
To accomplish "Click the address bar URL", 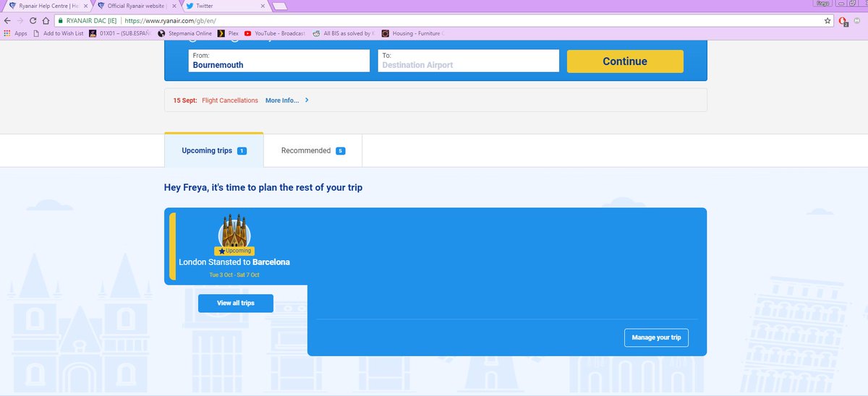I will 170,21.
